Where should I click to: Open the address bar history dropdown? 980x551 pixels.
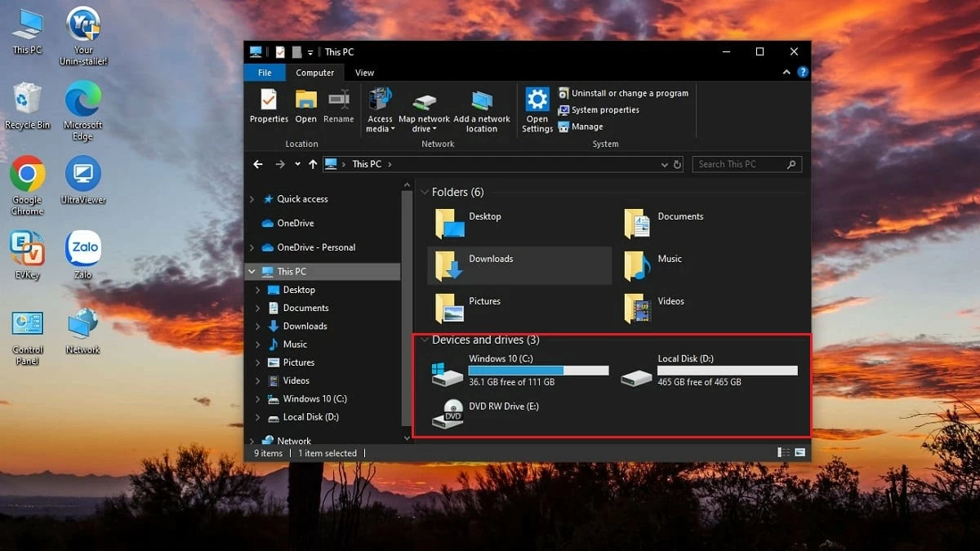[x=664, y=164]
